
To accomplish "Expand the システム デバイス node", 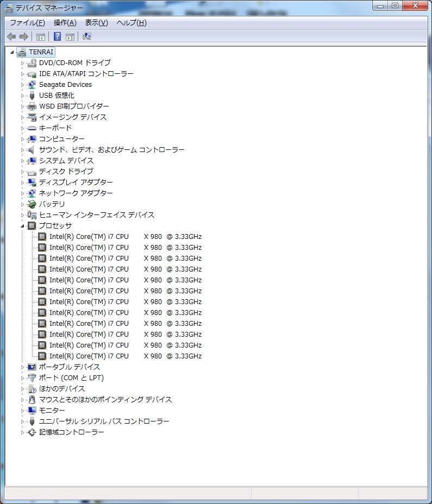I will tap(22, 161).
